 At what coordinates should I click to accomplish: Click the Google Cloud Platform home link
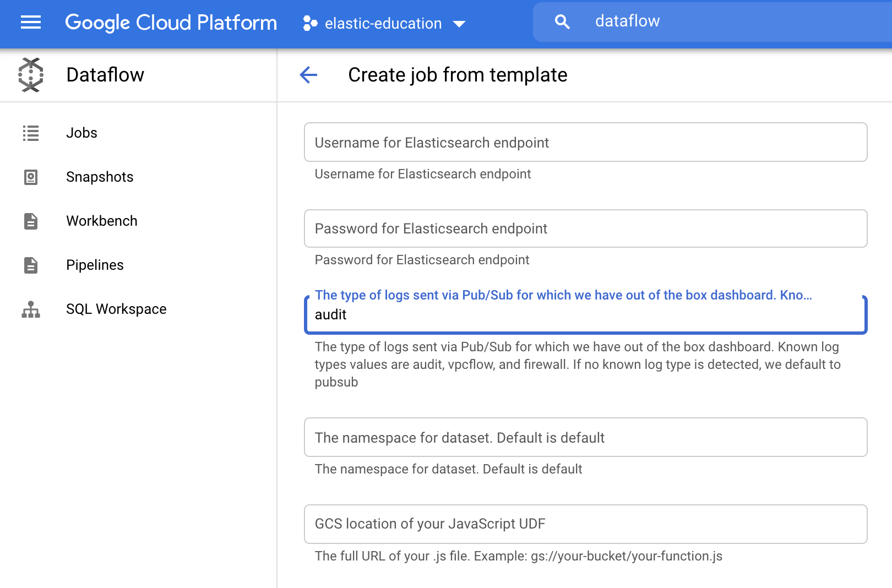click(x=171, y=23)
